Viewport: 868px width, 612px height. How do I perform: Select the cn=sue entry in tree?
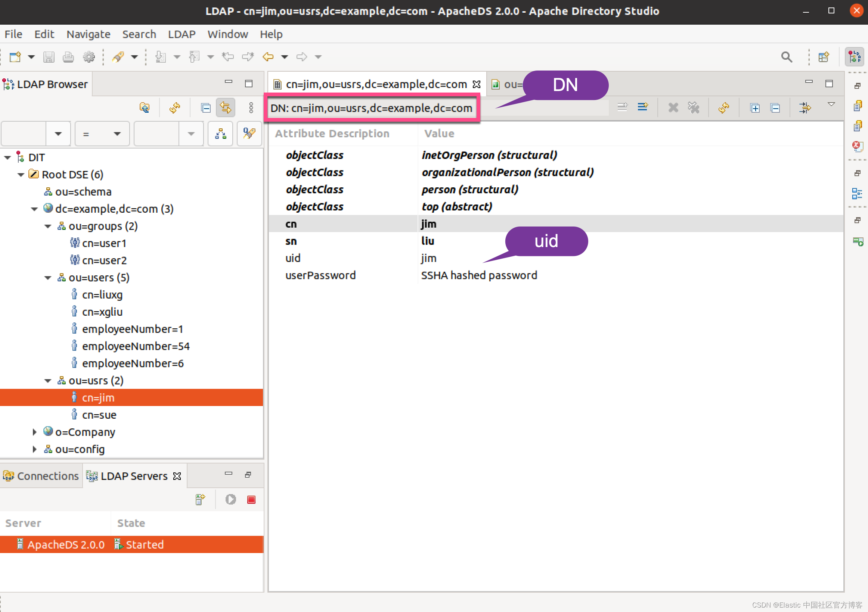99,415
